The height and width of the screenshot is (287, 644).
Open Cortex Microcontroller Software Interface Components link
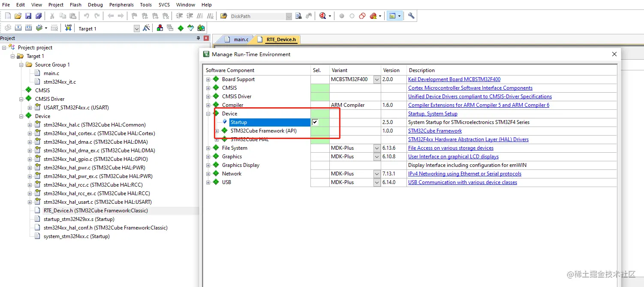pyautogui.click(x=470, y=88)
